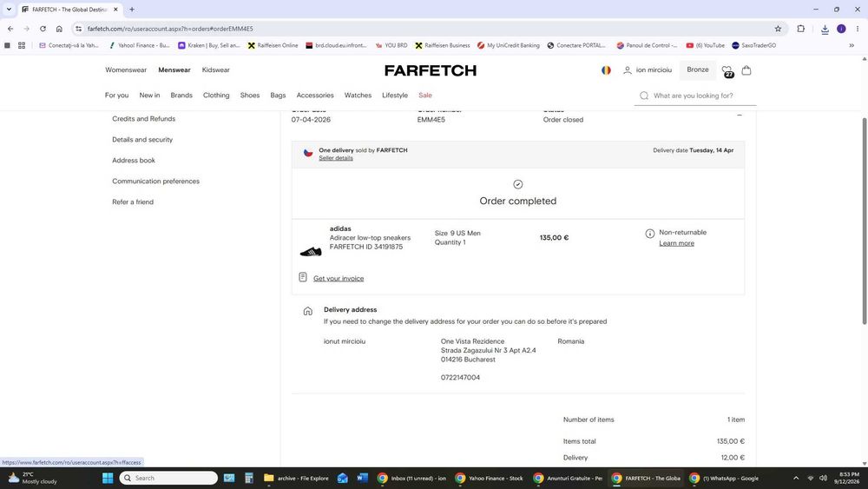Switch to the WhatsApp Chrome window
868x489 pixels.
point(726,478)
